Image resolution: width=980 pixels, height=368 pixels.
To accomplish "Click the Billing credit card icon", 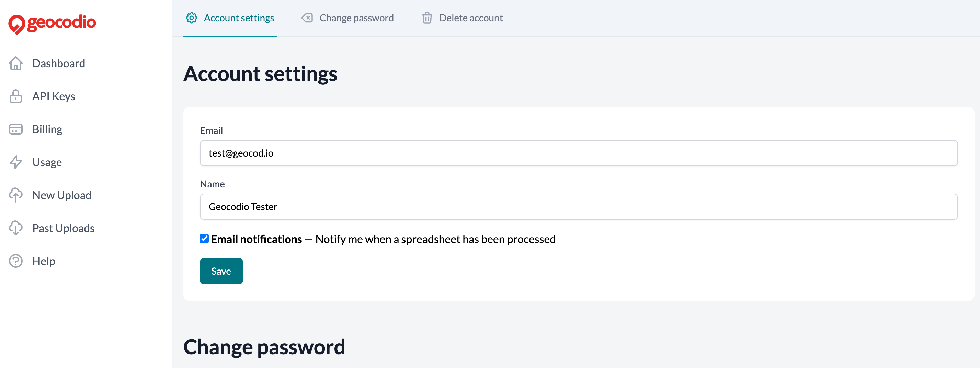I will pos(15,129).
